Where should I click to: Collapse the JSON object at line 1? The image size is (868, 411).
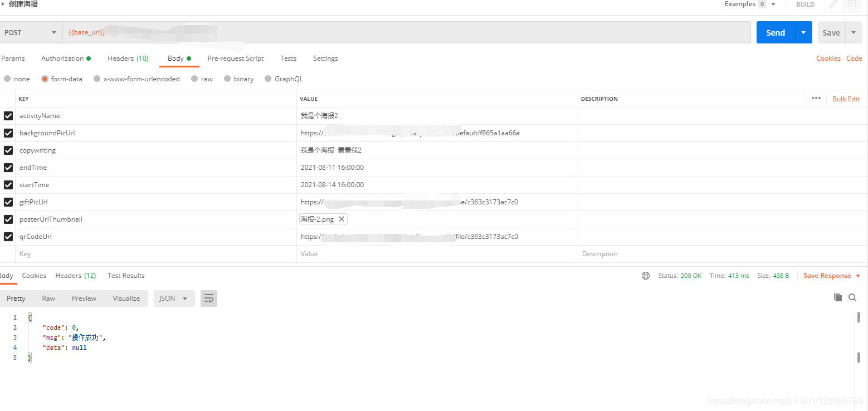pos(30,317)
